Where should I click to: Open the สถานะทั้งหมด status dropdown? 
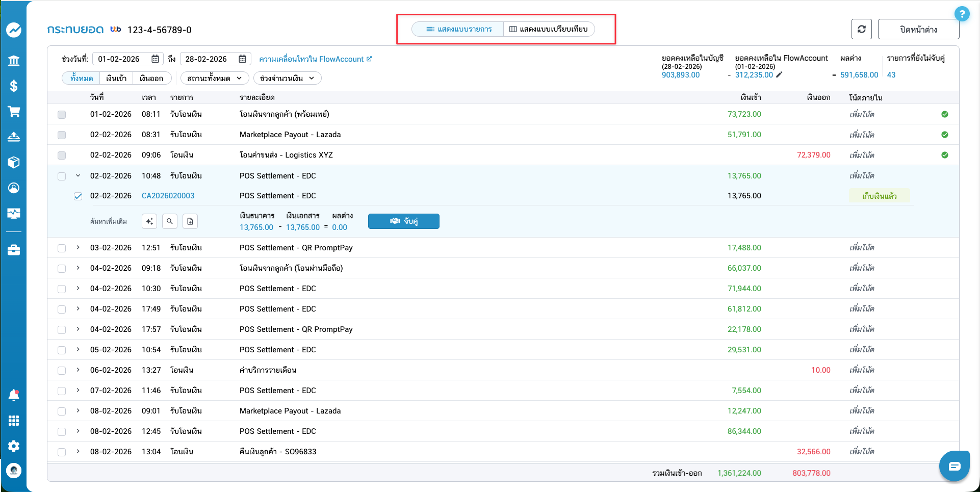(x=214, y=78)
